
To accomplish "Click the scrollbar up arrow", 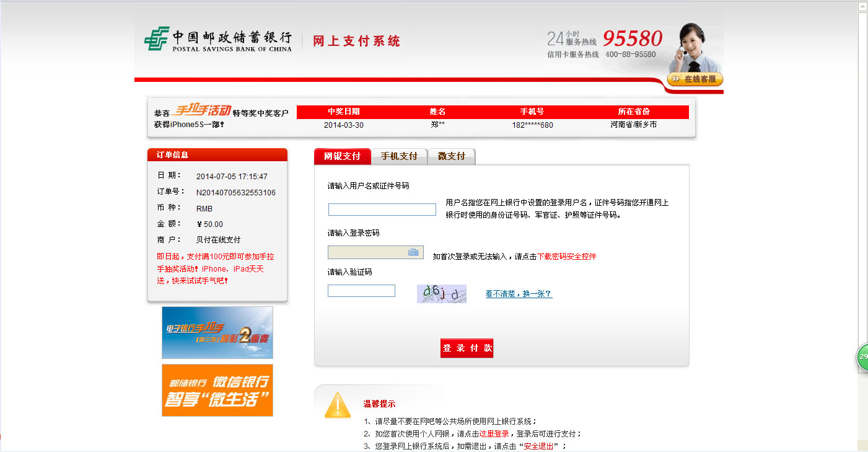I will [863, 7].
